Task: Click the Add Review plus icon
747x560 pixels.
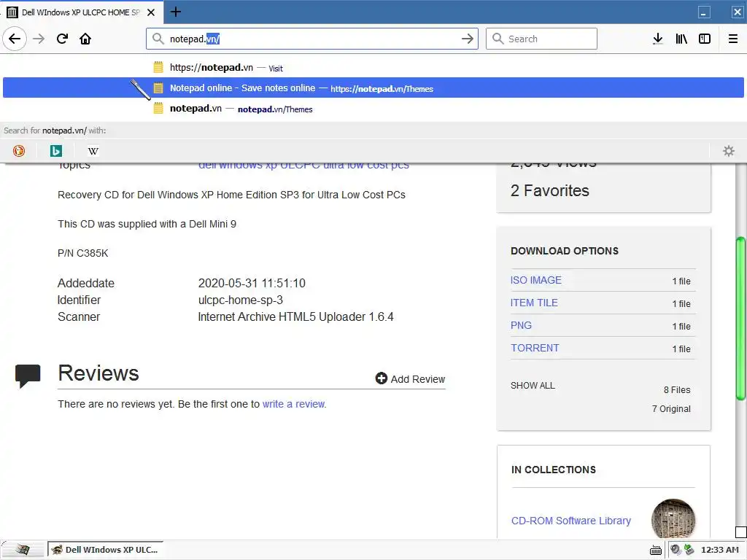Action: (x=381, y=378)
